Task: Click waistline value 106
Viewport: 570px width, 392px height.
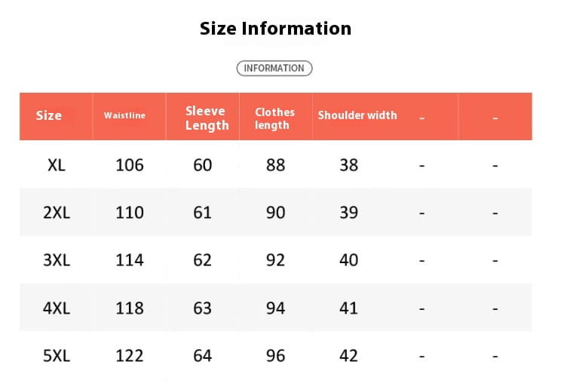Action: click(130, 165)
